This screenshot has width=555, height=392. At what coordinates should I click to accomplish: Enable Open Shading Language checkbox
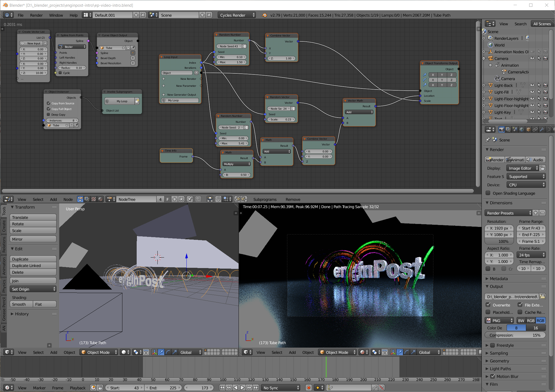click(488, 193)
